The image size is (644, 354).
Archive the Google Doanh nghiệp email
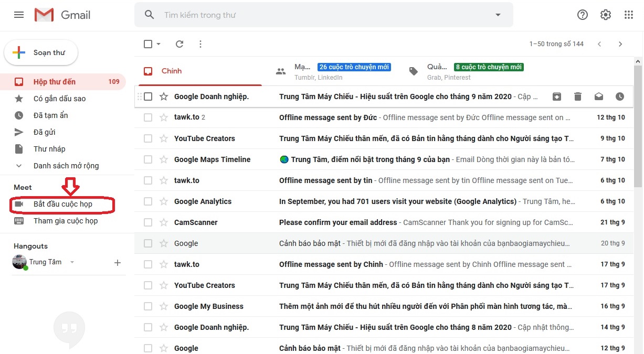(x=557, y=96)
